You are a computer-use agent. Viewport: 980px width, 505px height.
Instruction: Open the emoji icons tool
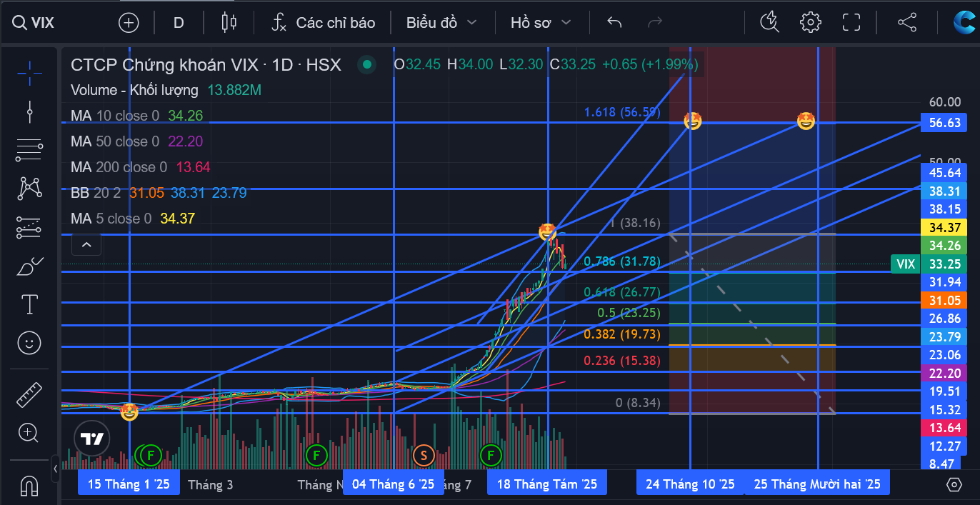coord(29,344)
